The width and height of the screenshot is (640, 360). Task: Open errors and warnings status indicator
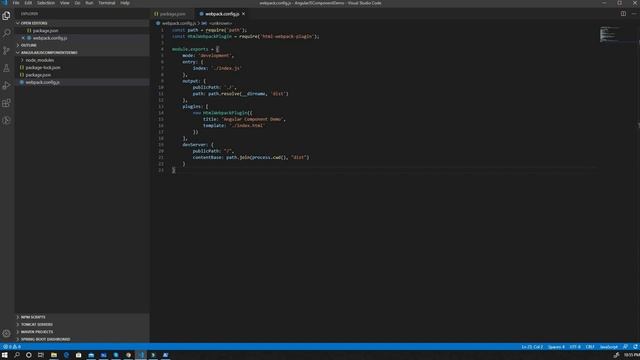coord(12,347)
